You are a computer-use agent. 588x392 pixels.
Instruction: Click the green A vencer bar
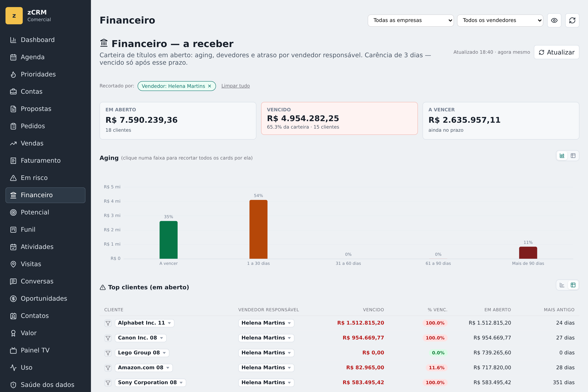[169, 240]
